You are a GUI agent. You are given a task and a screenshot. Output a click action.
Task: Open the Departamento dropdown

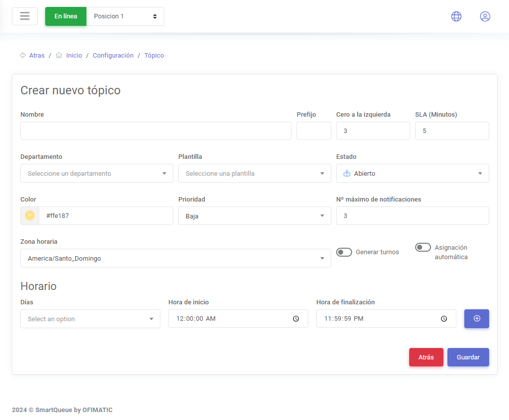pos(96,173)
